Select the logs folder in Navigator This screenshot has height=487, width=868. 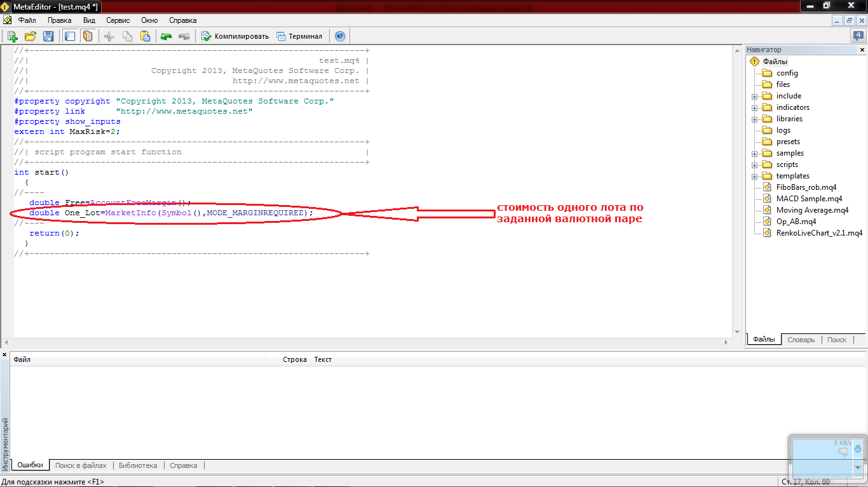pyautogui.click(x=783, y=130)
